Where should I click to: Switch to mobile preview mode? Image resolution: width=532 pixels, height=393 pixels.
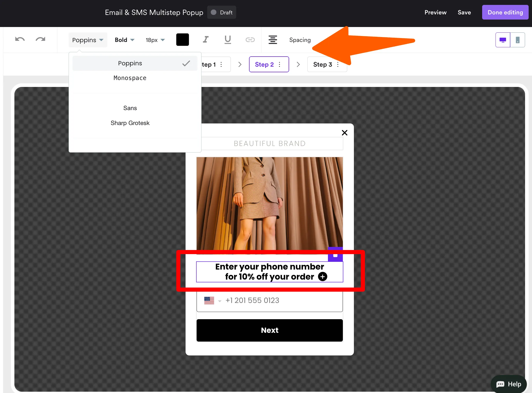click(518, 40)
